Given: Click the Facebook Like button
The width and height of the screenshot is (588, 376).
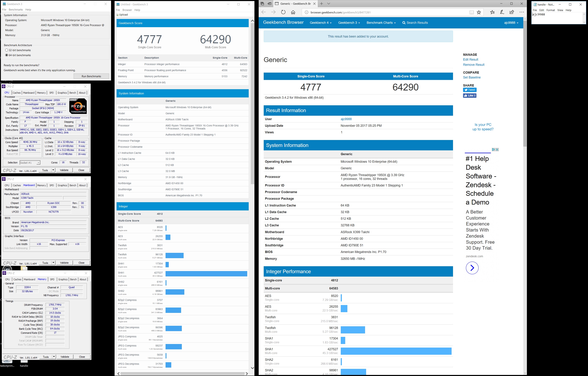Looking at the screenshot, I should (x=470, y=95).
